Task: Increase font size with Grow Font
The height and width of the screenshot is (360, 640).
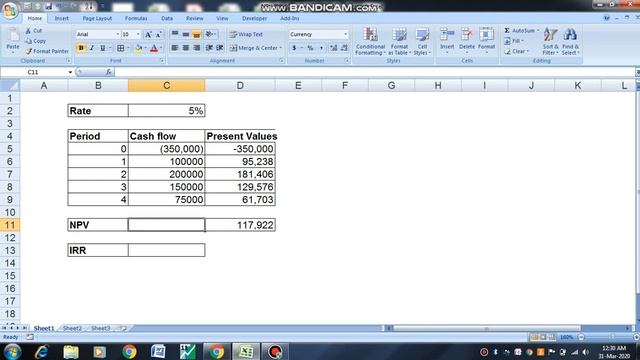Action: [148, 35]
